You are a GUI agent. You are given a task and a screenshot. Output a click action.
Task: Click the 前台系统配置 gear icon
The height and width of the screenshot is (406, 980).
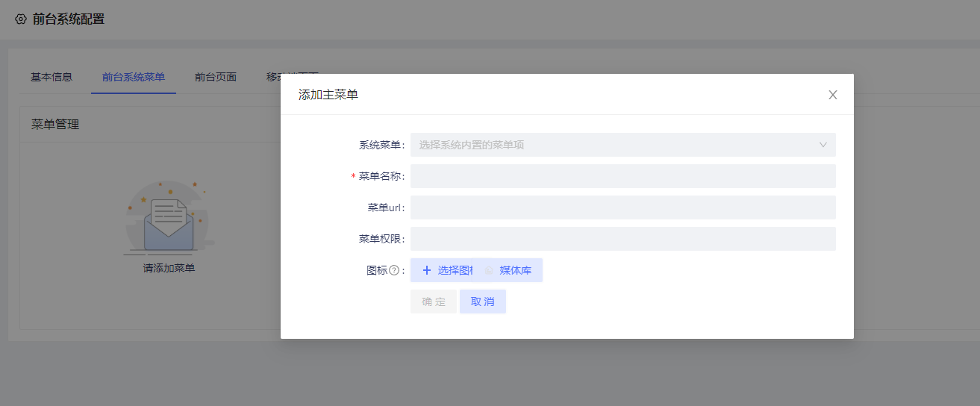[21, 19]
